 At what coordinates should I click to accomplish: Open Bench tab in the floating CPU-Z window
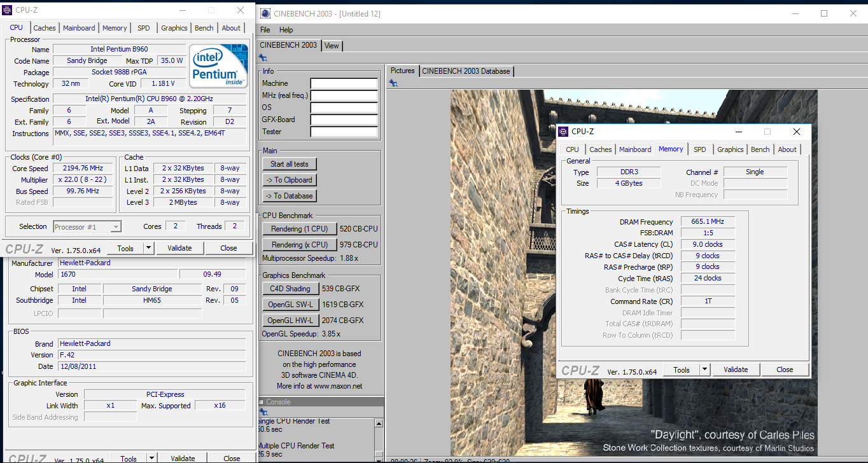760,149
